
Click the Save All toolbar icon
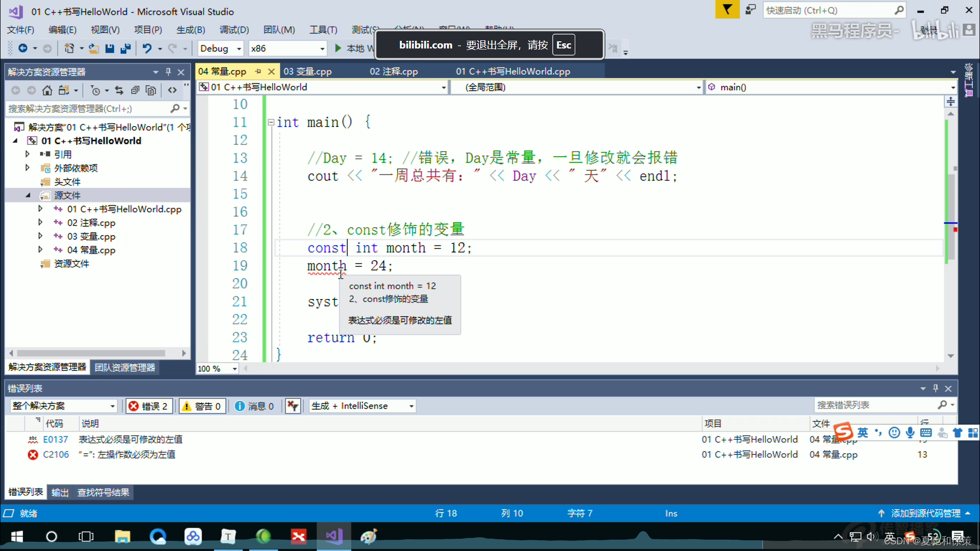(x=125, y=48)
